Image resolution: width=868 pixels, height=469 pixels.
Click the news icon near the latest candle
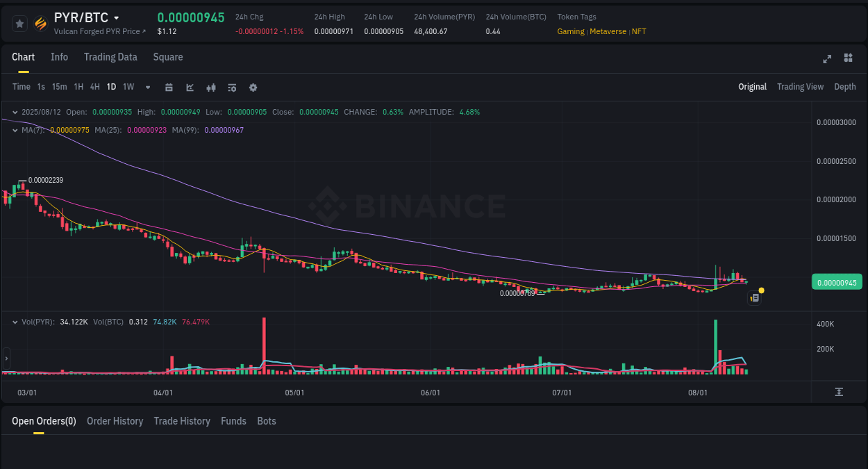pos(755,297)
